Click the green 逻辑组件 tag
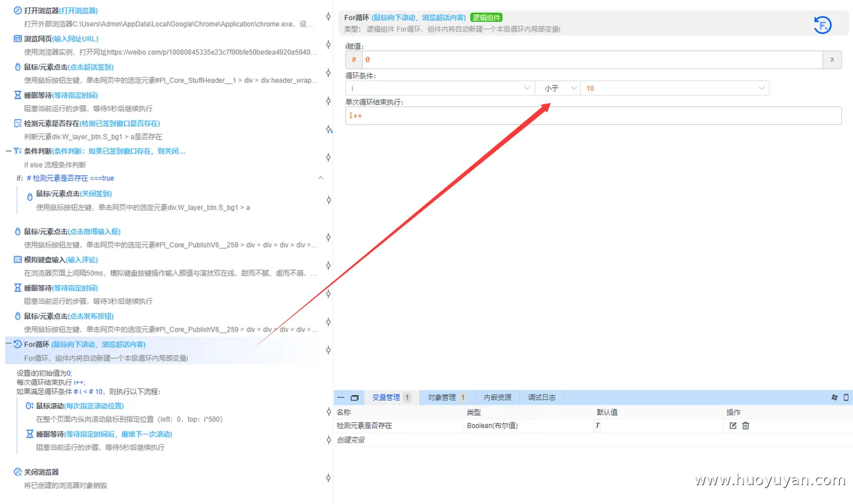The height and width of the screenshot is (504, 853). tap(486, 18)
